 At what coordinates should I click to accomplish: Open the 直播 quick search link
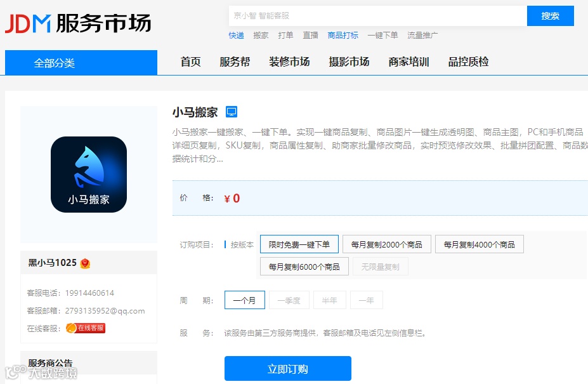(310, 36)
